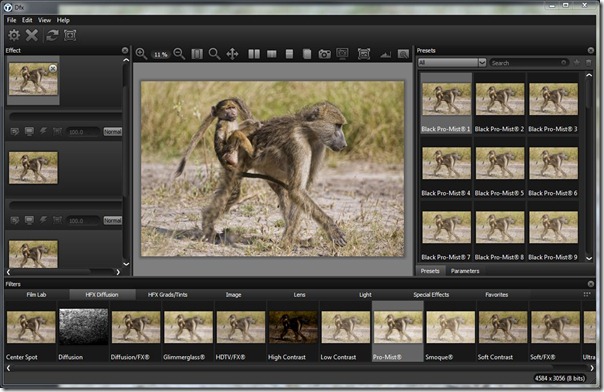Toggle the fourth small icon on first layer
The image size is (604, 392).
coord(57,132)
